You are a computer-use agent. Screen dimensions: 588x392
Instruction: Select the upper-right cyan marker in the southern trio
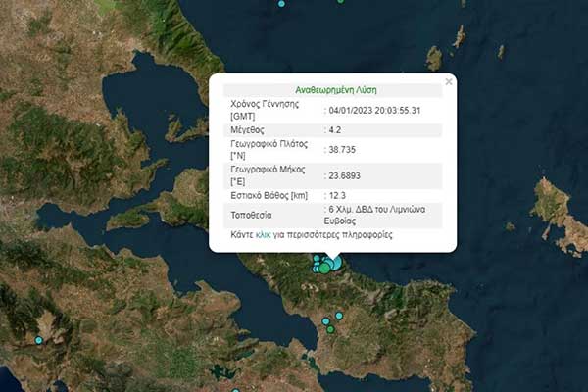point(339,316)
